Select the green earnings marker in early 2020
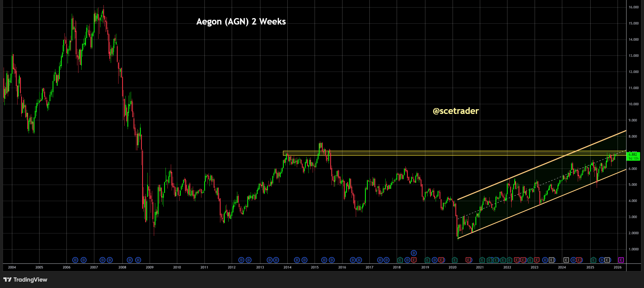The height and width of the screenshot is (288, 644). (455, 260)
